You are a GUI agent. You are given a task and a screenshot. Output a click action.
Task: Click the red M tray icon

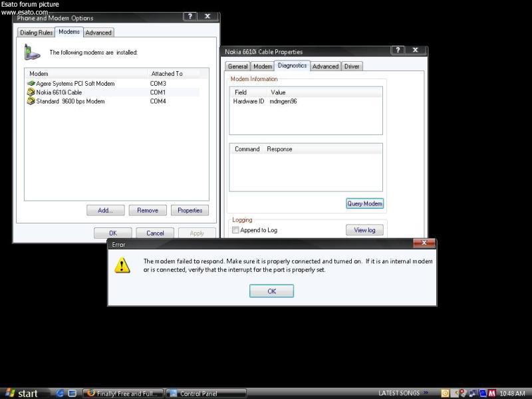click(492, 394)
